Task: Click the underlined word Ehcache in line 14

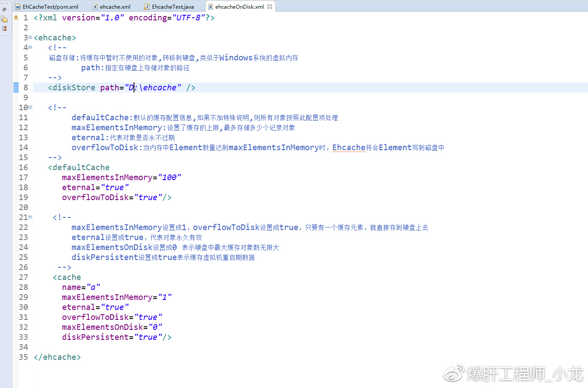Action: pyautogui.click(x=349, y=148)
